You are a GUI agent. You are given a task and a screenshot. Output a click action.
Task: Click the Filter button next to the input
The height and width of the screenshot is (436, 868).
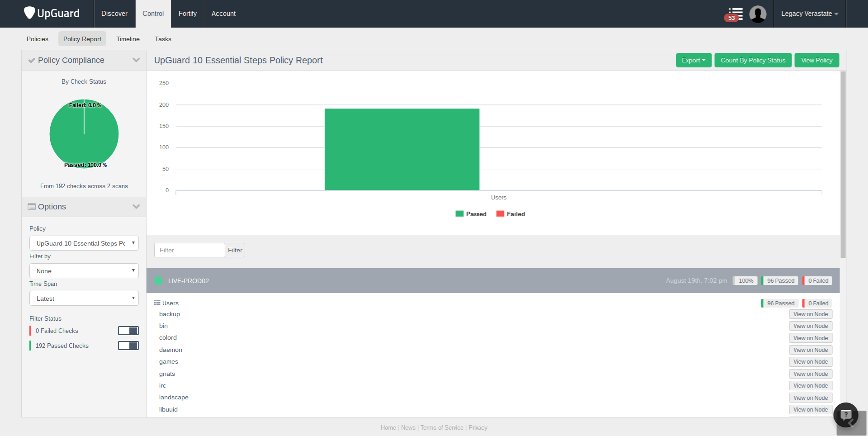235,250
